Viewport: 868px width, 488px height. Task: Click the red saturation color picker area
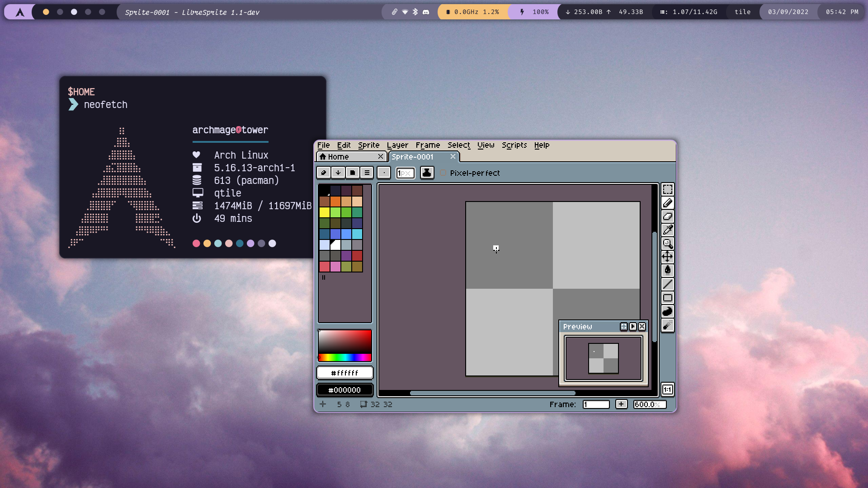(x=344, y=342)
